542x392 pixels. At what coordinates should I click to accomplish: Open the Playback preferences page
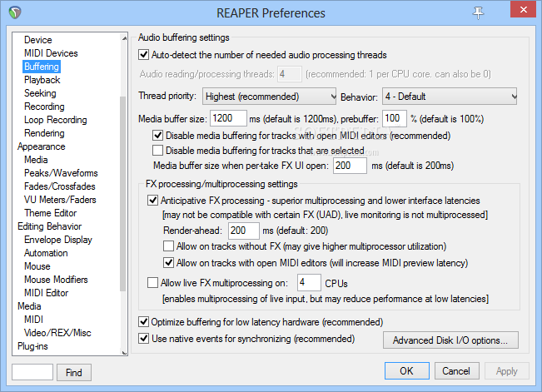coord(42,80)
